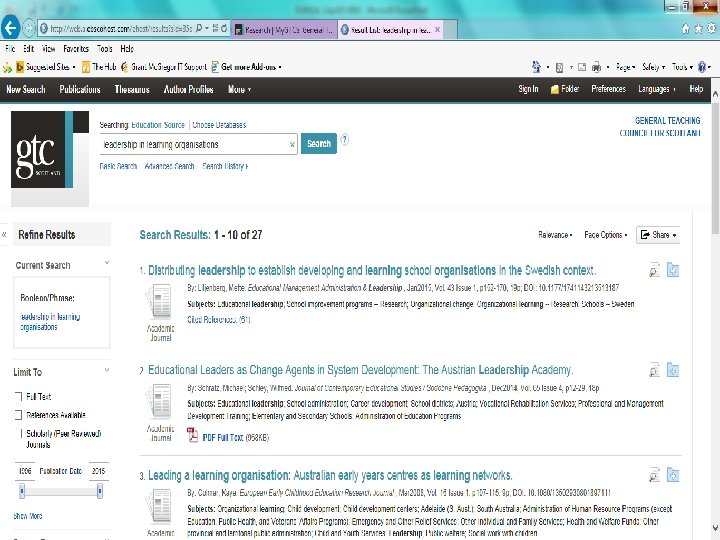Click Academic Journal icon for result 3
The width and height of the screenshot is (720, 540).
pos(159,506)
